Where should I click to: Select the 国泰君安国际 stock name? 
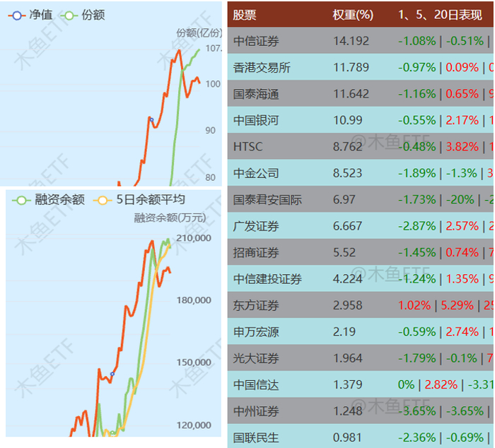[x=267, y=200]
